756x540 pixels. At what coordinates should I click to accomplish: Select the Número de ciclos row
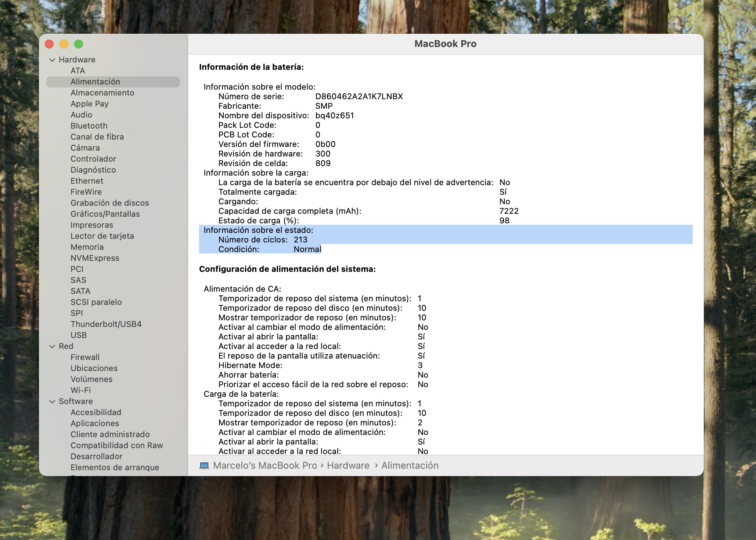click(262, 240)
